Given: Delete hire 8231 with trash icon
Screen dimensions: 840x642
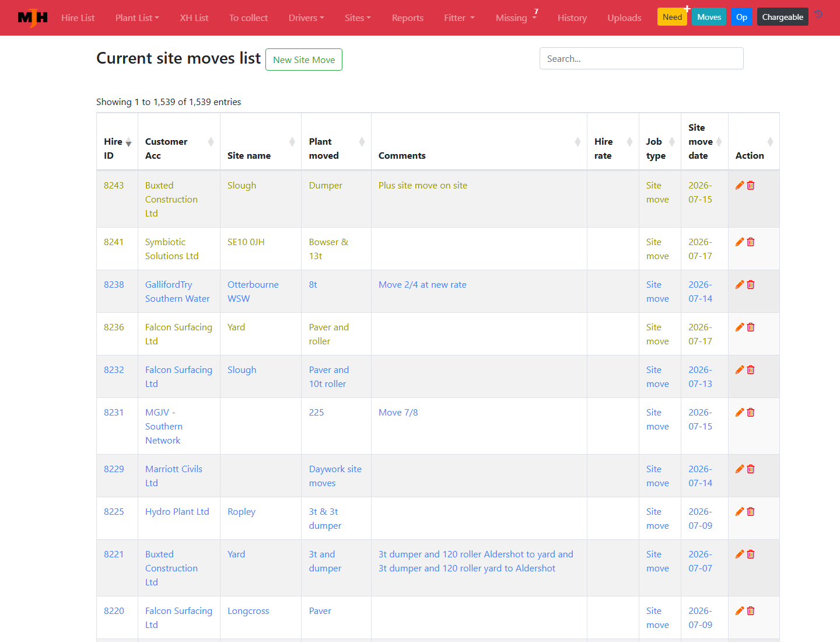Looking at the screenshot, I should click(751, 412).
